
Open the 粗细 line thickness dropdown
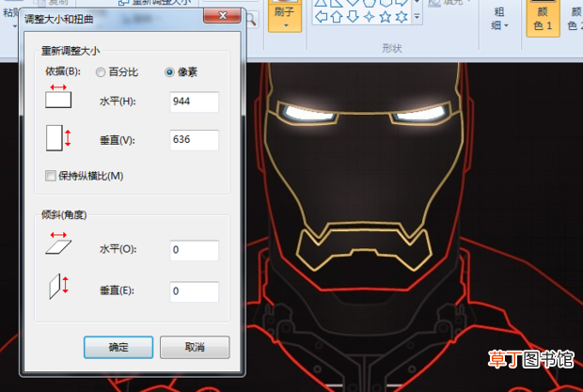point(499,19)
